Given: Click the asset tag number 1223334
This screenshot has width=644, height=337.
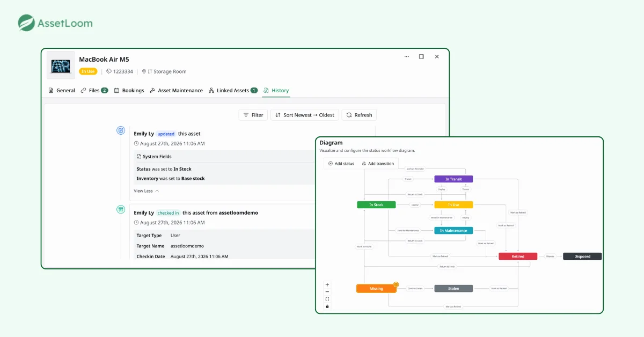Looking at the screenshot, I should click(123, 71).
